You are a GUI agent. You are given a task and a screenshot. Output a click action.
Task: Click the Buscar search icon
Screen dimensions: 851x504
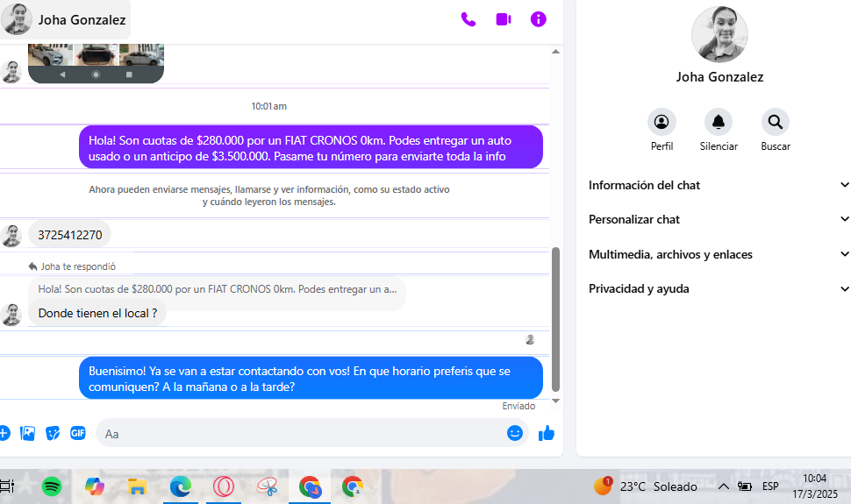[776, 122]
